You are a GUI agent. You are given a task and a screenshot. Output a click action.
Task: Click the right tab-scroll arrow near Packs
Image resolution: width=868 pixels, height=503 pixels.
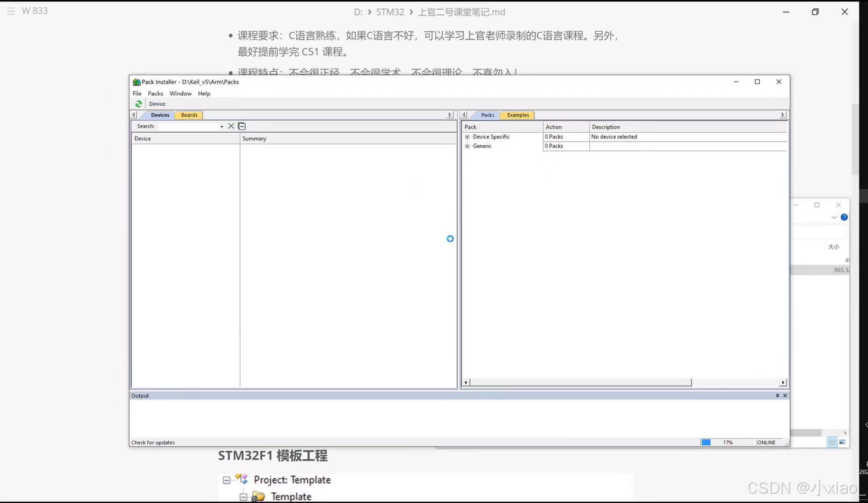coord(783,115)
